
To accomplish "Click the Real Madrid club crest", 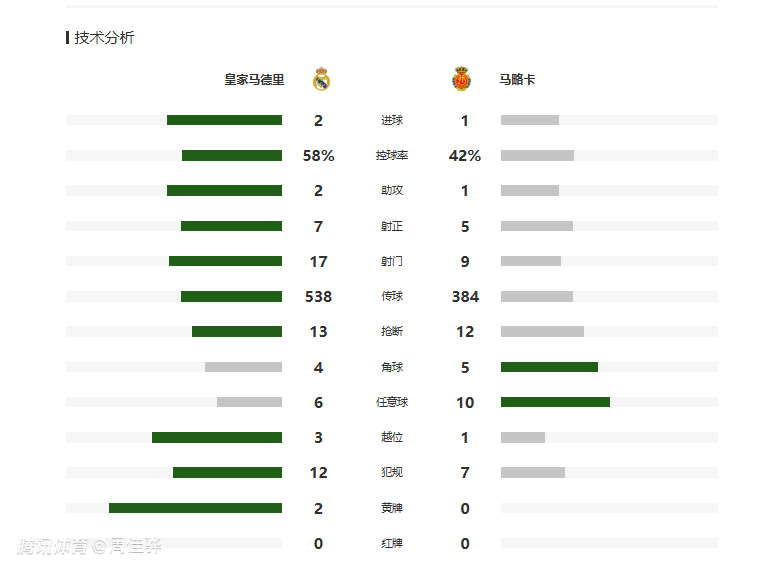I will 321,79.
